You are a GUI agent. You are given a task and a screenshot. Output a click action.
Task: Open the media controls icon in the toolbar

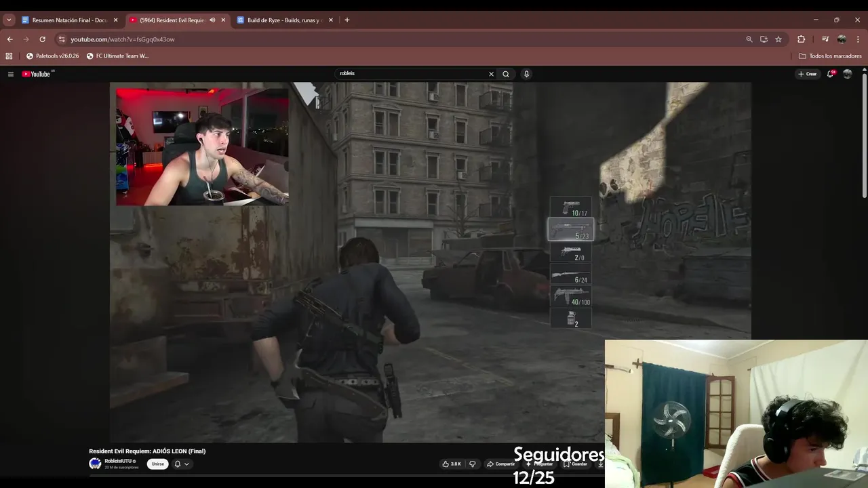click(825, 39)
